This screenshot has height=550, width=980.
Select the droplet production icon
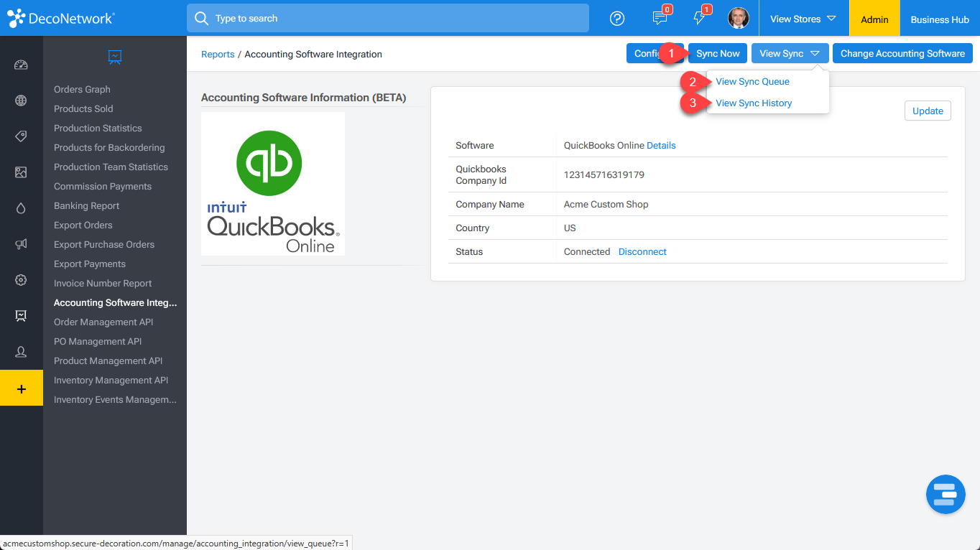pyautogui.click(x=22, y=208)
